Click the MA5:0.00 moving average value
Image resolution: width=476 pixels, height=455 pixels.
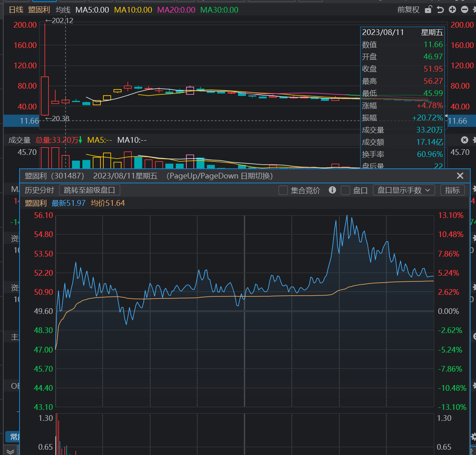tap(92, 10)
